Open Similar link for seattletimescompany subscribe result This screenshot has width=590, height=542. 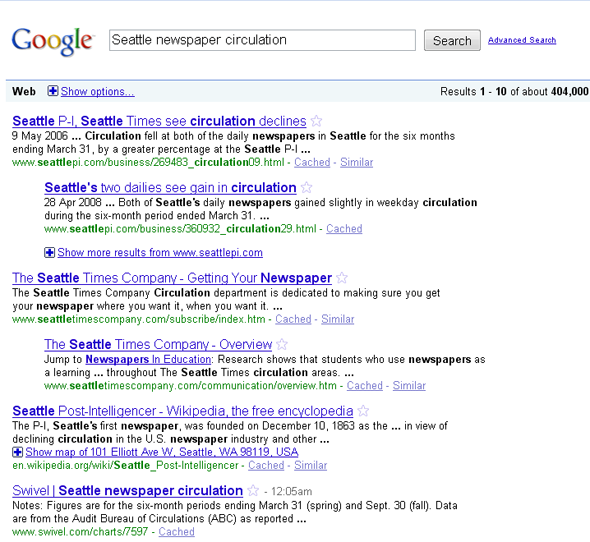click(x=338, y=319)
